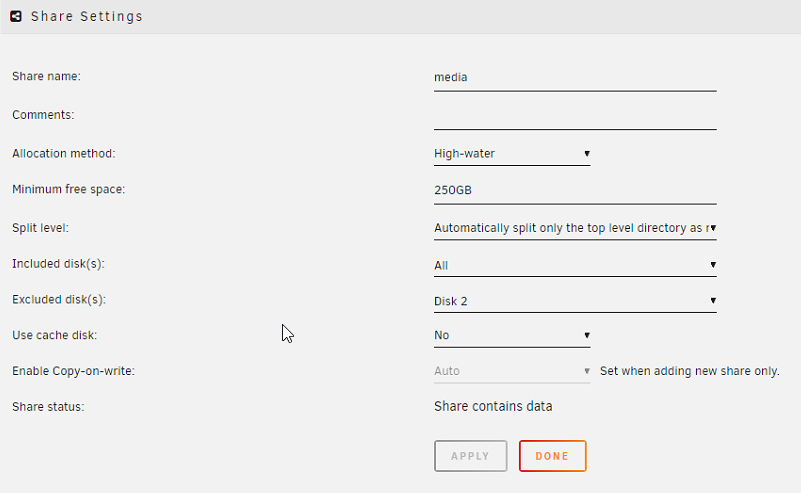Click the 'Included disk(s):' label

pos(58,264)
